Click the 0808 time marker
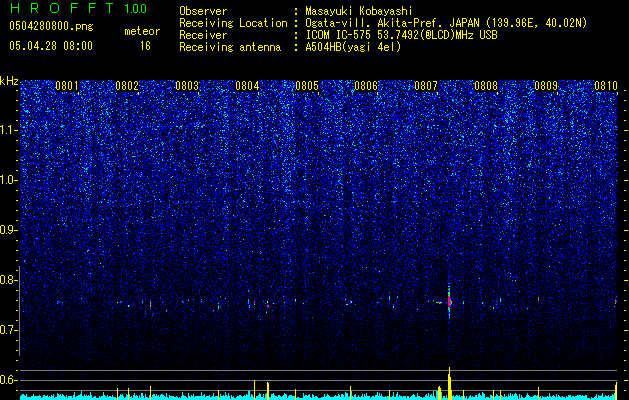The image size is (629, 400). [486, 86]
